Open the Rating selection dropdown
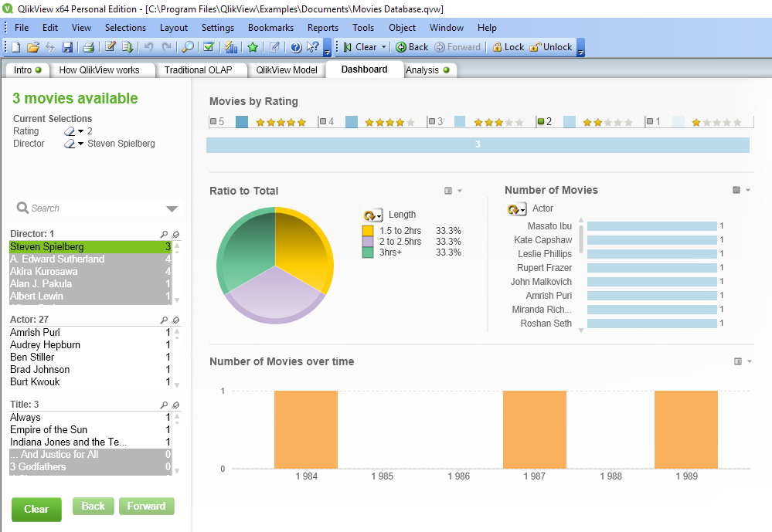 80,131
